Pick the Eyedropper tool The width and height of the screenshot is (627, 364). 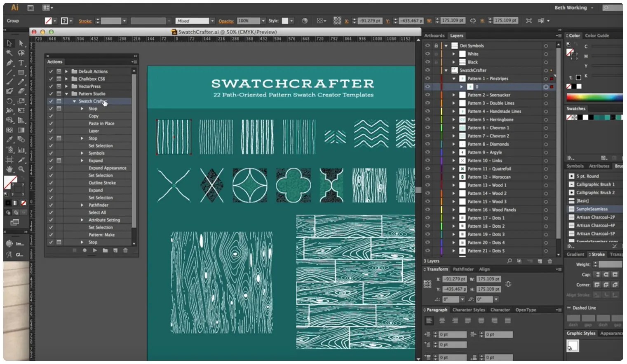[9, 140]
